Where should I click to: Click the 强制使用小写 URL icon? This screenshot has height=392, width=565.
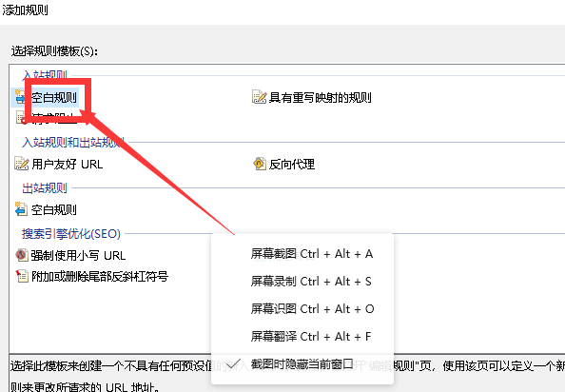(x=21, y=255)
